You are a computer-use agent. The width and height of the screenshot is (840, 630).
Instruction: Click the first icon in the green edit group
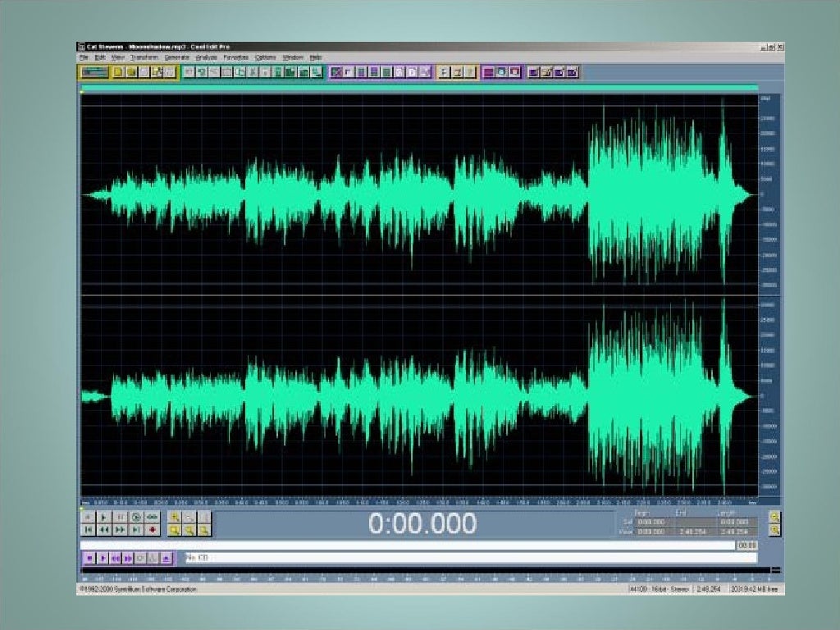(189, 72)
